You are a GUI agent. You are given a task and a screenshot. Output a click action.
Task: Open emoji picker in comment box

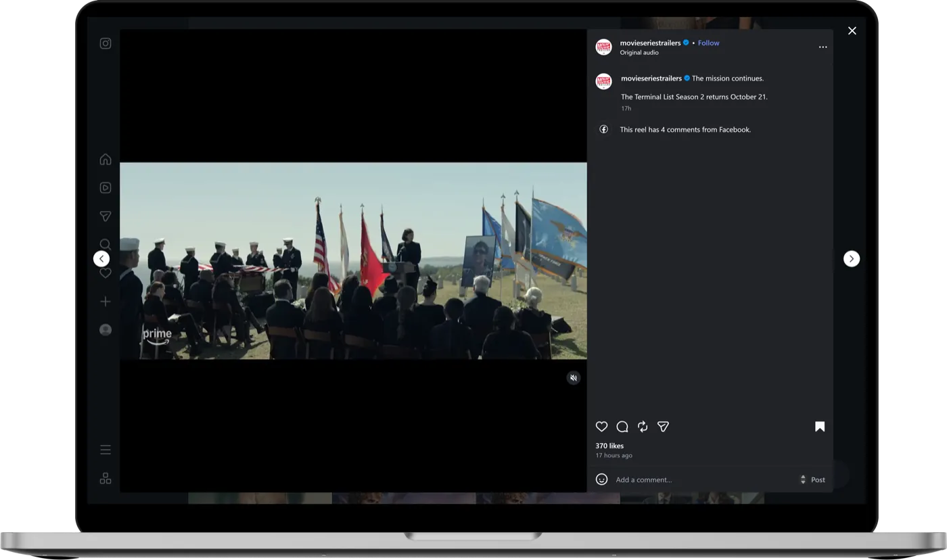[601, 480]
